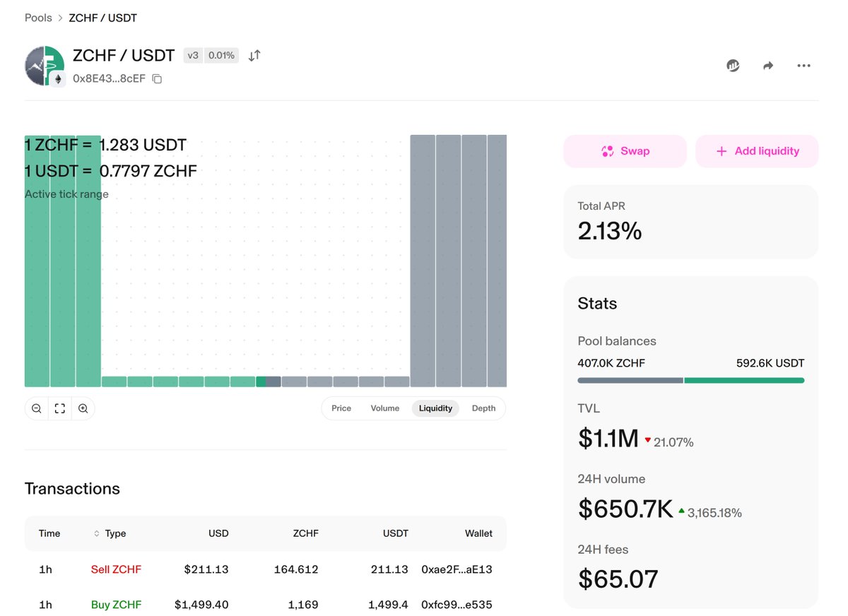848x616 pixels.
Task: Click the ZCHF / USDT breadcrumb
Action: pyautogui.click(x=103, y=18)
